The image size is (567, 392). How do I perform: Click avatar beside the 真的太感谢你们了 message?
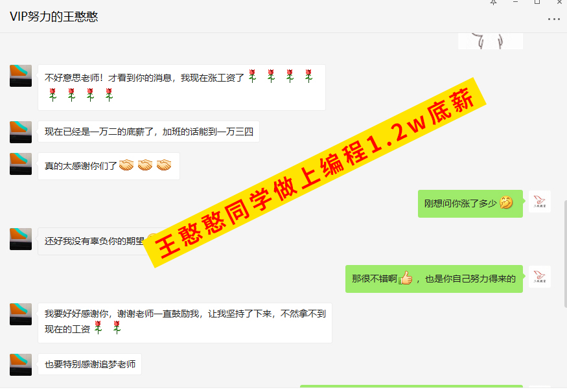point(21,164)
